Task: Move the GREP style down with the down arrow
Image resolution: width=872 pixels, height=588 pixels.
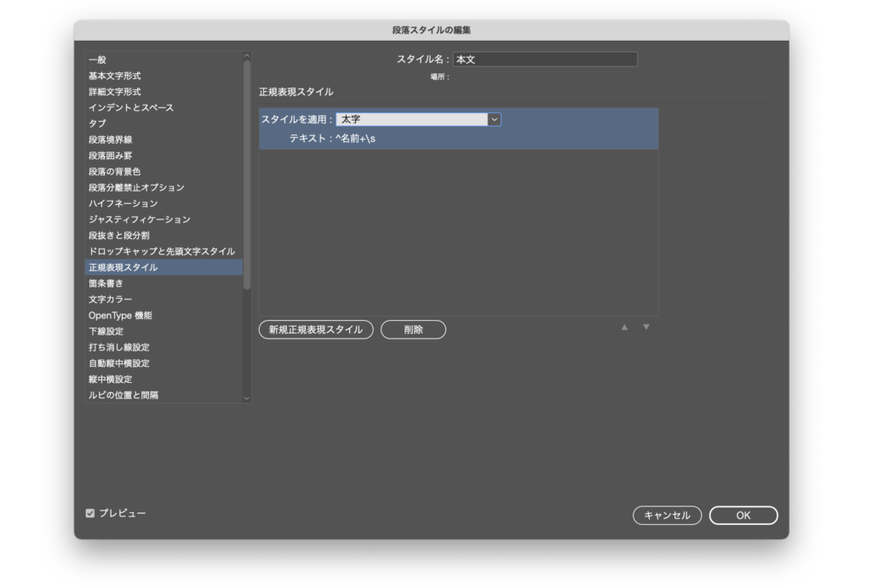Action: (645, 328)
